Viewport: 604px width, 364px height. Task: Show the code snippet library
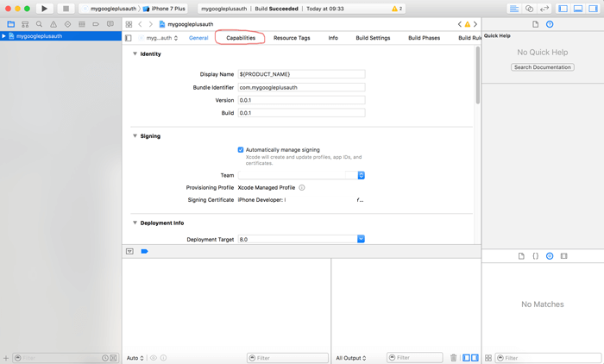pos(536,256)
